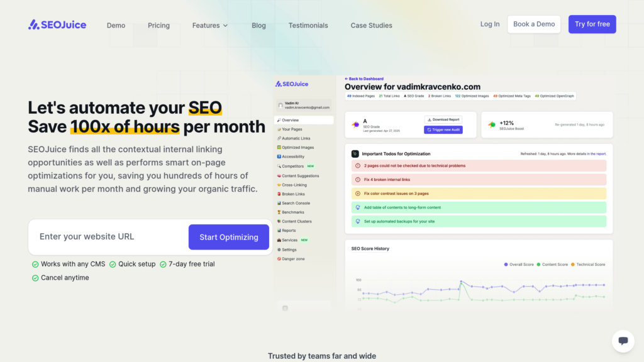This screenshot has height=362, width=644.
Task: Click the Try for free button
Action: tap(592, 25)
